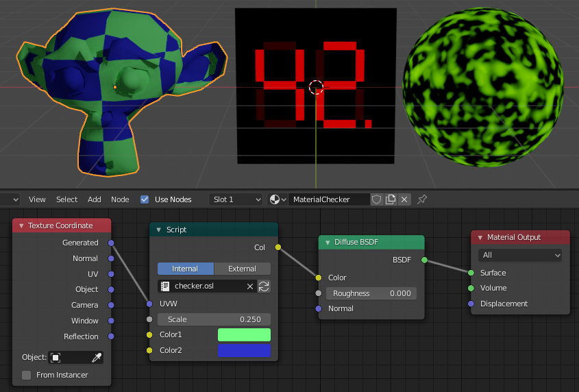Click the Roughness input socket
This screenshot has width=579, height=392.
coord(319,293)
